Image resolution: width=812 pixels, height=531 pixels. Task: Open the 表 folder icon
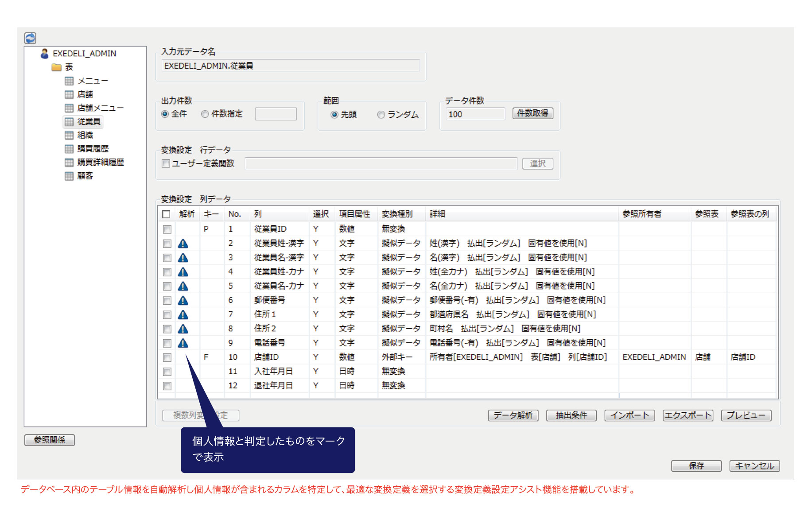click(56, 67)
